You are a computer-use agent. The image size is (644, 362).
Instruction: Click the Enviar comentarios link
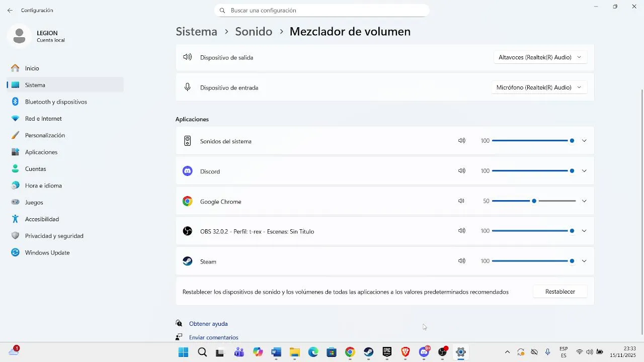(x=214, y=337)
